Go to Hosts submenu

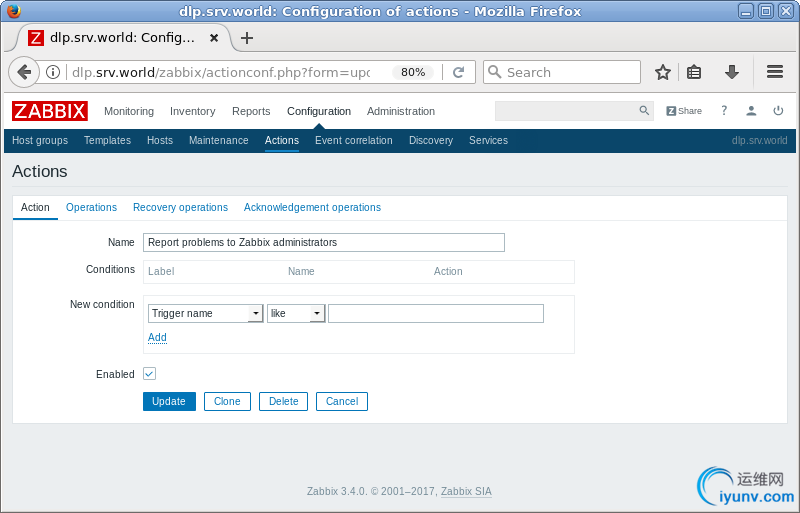160,140
